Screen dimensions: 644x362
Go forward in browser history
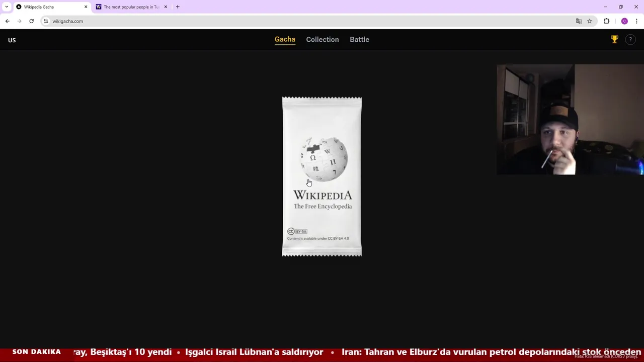click(x=19, y=21)
